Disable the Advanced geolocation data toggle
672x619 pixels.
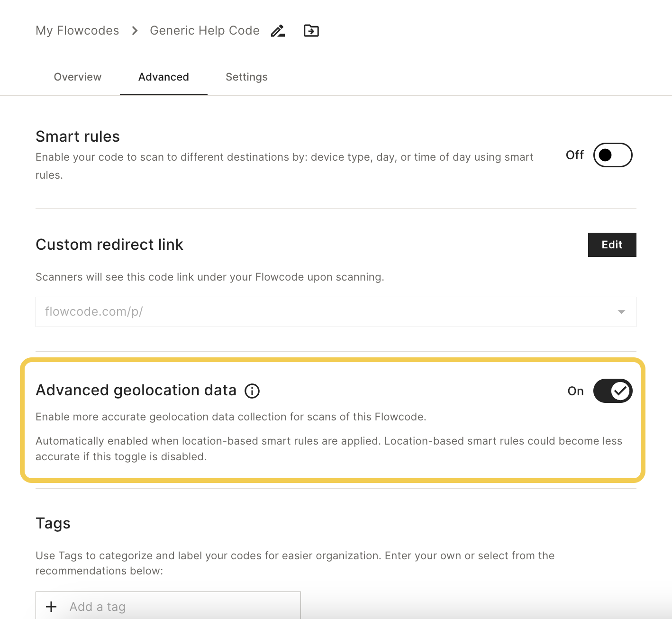[613, 391]
